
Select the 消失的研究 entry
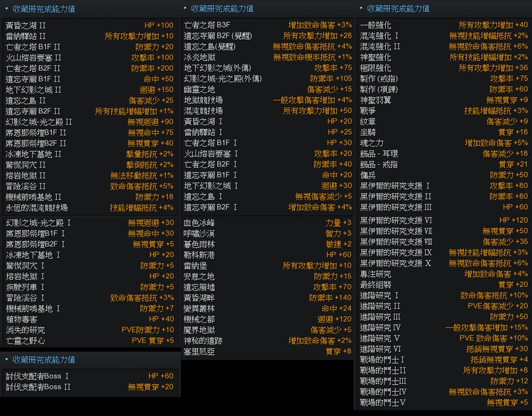[x=26, y=330]
